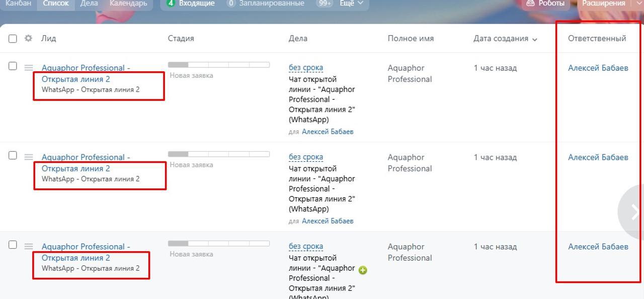Filter by Запланированные counter
Viewport: 644px width, 299px height.
click(266, 4)
